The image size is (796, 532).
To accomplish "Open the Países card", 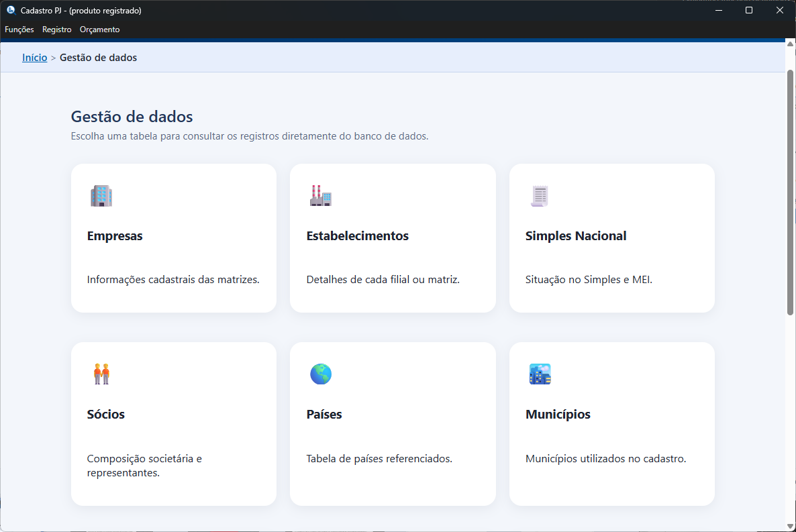I will (x=392, y=423).
